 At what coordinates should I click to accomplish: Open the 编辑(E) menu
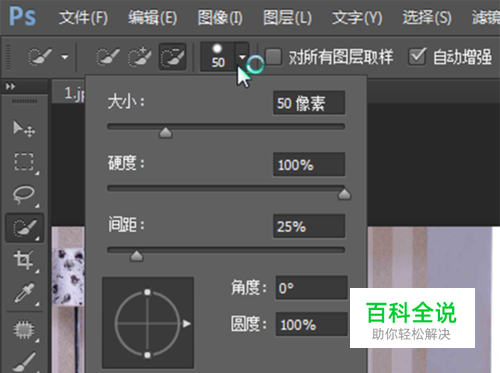click(x=153, y=18)
